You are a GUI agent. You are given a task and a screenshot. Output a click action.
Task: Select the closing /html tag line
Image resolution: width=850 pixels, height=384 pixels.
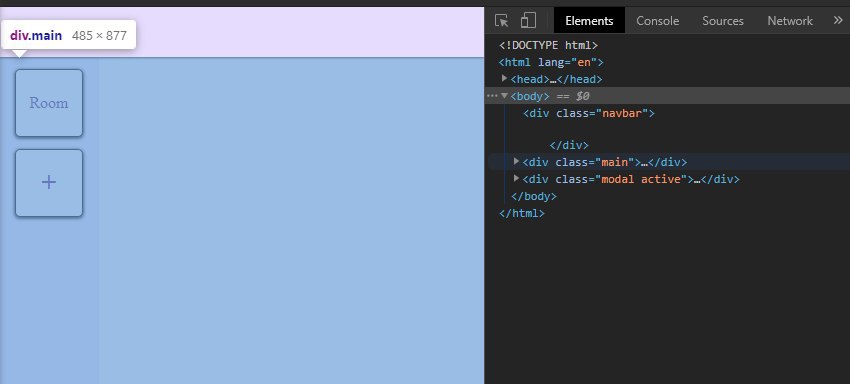coord(521,213)
